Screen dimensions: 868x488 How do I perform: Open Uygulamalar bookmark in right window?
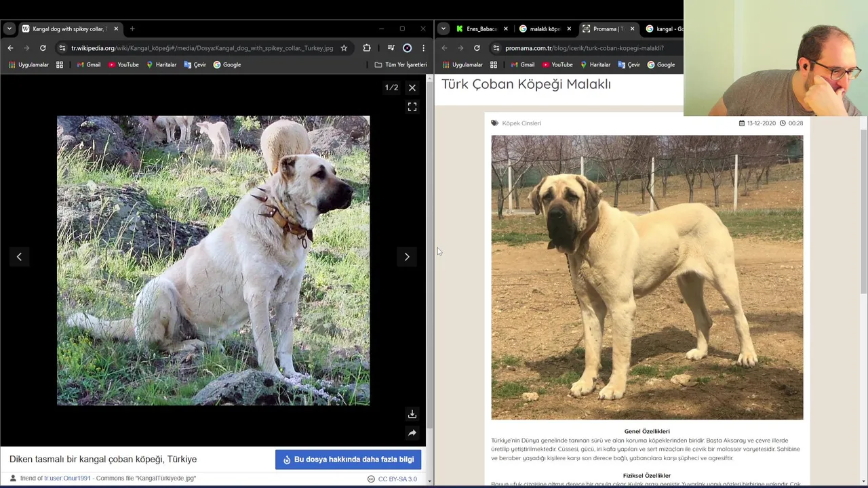click(x=462, y=64)
